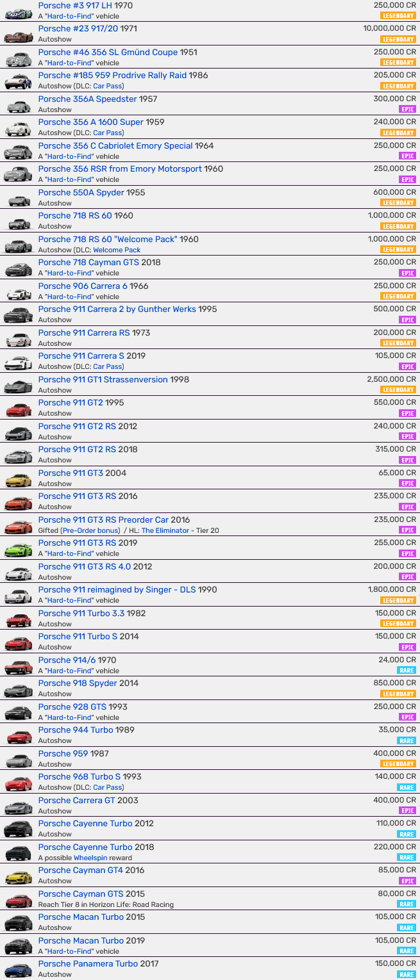The height and width of the screenshot is (980, 420).
Task: Open Porsche 918 Spyder page
Action: pos(78,683)
